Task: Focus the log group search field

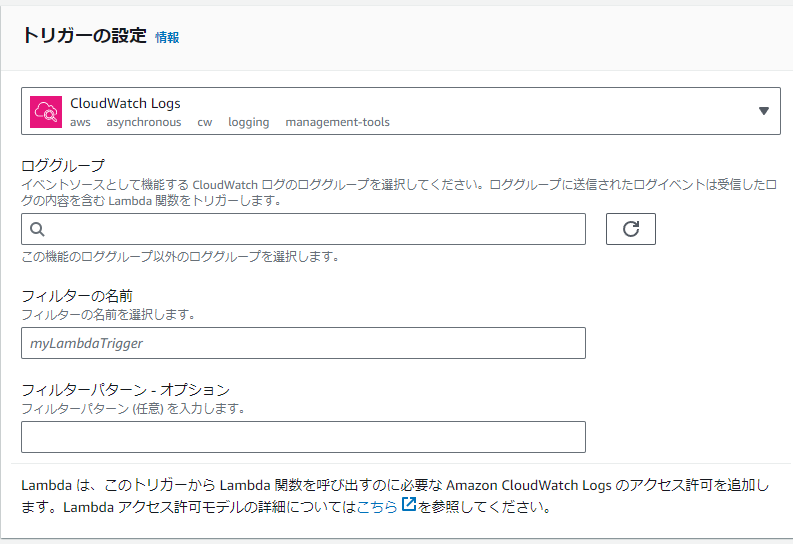Action: click(x=303, y=229)
